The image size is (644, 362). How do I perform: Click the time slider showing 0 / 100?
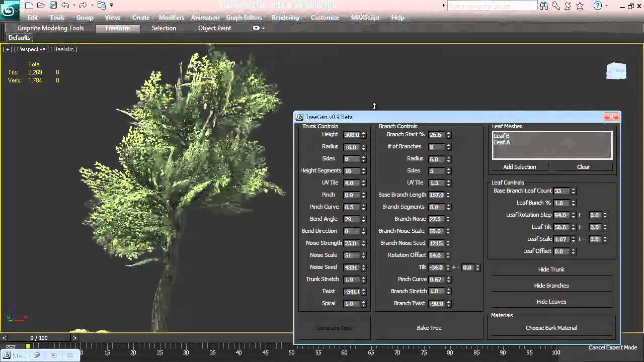tap(39, 338)
